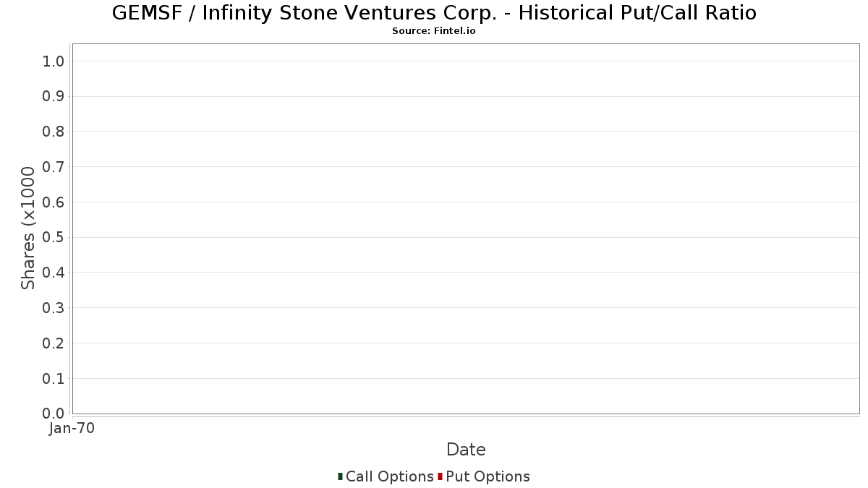Click the Shares (x1000 y-axis title
The height and width of the screenshot is (488, 868).
click(x=28, y=228)
